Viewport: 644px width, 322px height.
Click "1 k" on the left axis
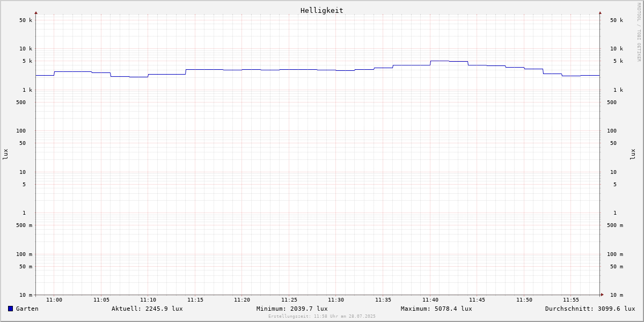point(27,90)
